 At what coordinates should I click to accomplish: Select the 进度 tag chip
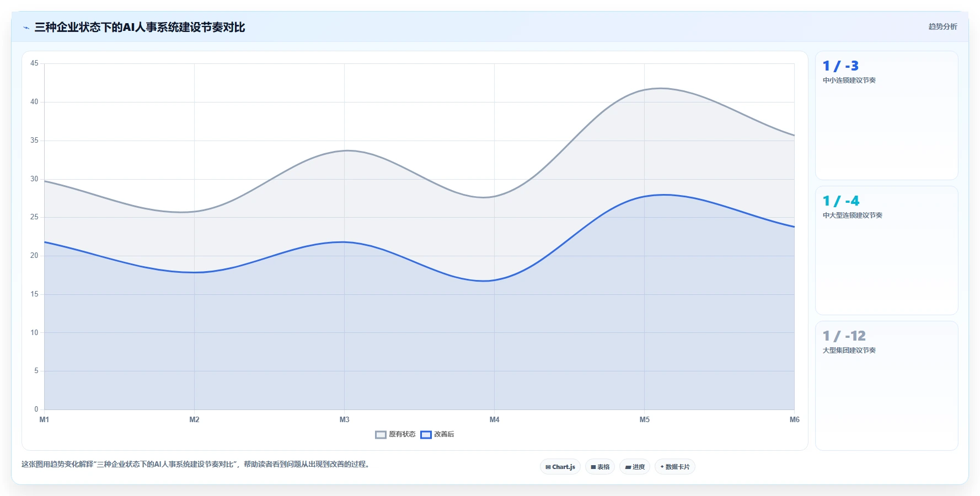click(x=635, y=467)
